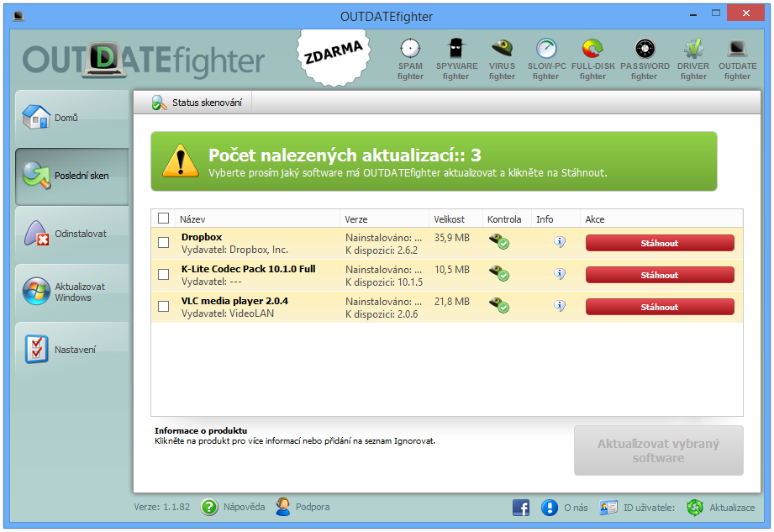This screenshot has width=774, height=532.
Task: Select the Poslední sken section
Action: coord(72,176)
